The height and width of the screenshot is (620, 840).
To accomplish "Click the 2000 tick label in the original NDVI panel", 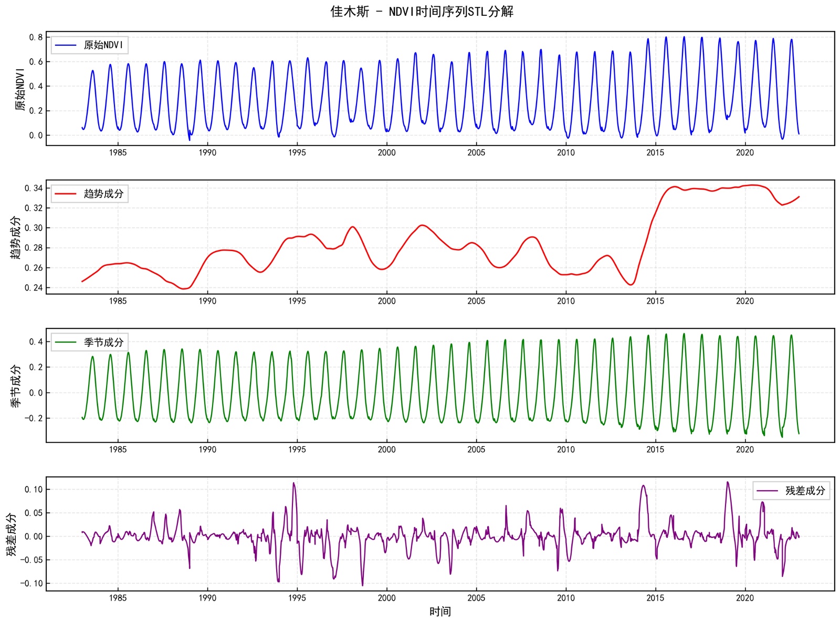I will [x=387, y=153].
